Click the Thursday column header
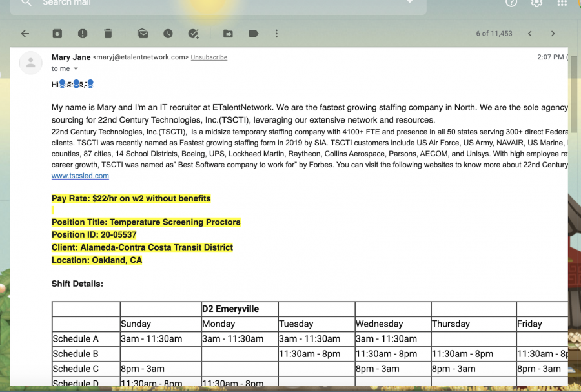 coord(474,324)
